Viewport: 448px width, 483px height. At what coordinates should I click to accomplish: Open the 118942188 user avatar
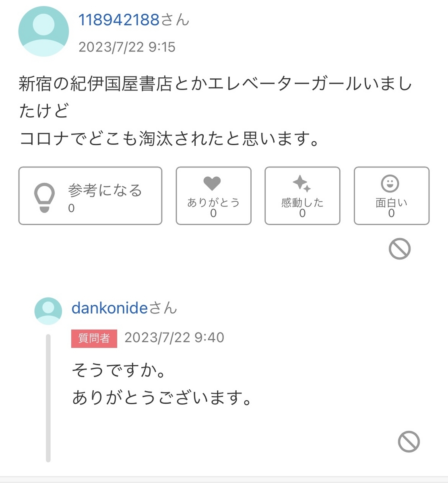(43, 31)
